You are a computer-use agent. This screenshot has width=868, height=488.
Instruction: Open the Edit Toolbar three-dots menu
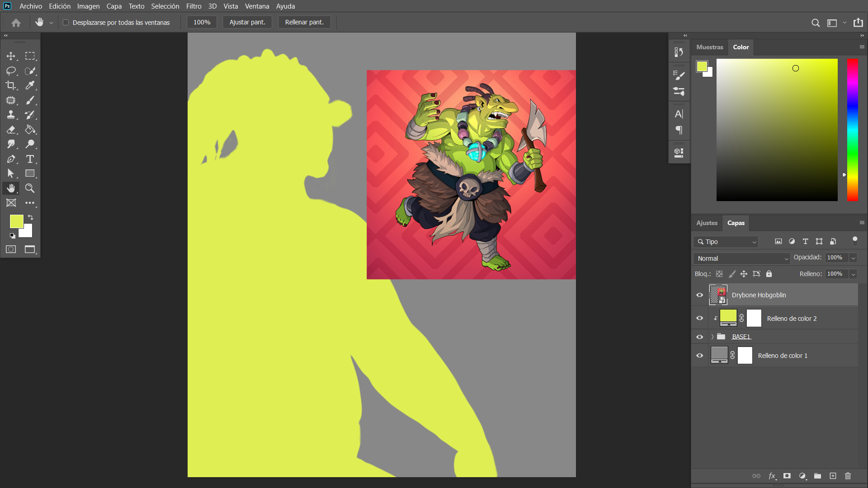(x=30, y=203)
